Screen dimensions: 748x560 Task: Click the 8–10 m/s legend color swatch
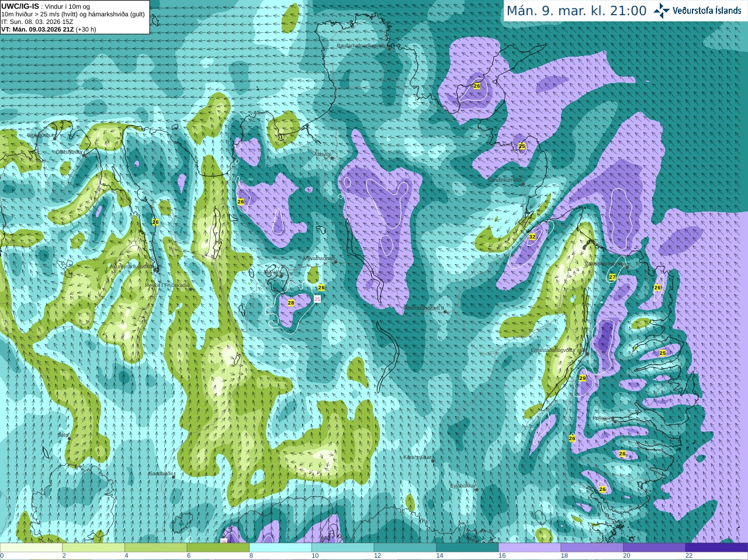pyautogui.click(x=280, y=548)
